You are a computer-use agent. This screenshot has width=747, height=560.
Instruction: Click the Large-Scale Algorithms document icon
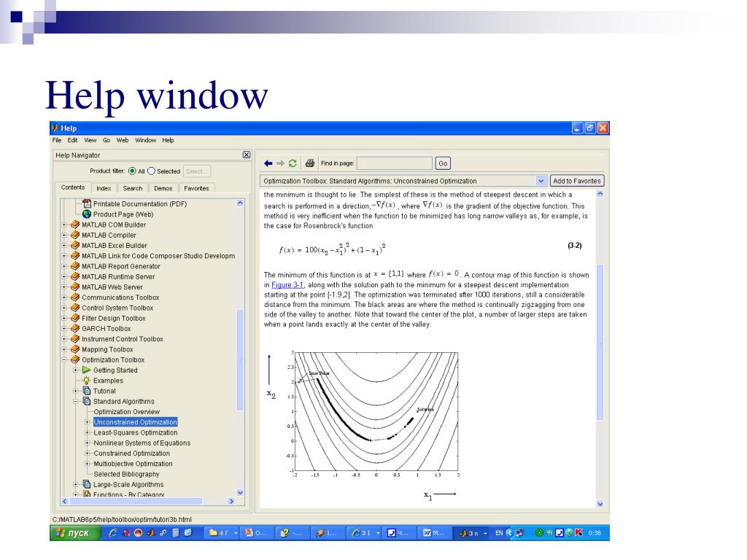tap(87, 484)
